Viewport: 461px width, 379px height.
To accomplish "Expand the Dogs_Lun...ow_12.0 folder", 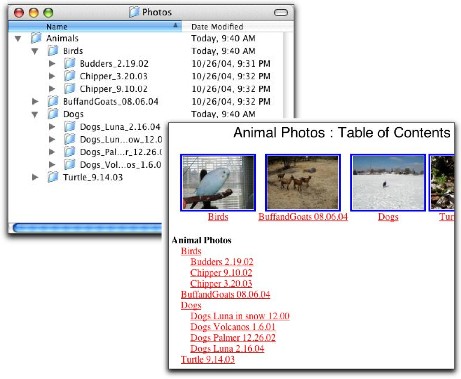I will (x=52, y=139).
